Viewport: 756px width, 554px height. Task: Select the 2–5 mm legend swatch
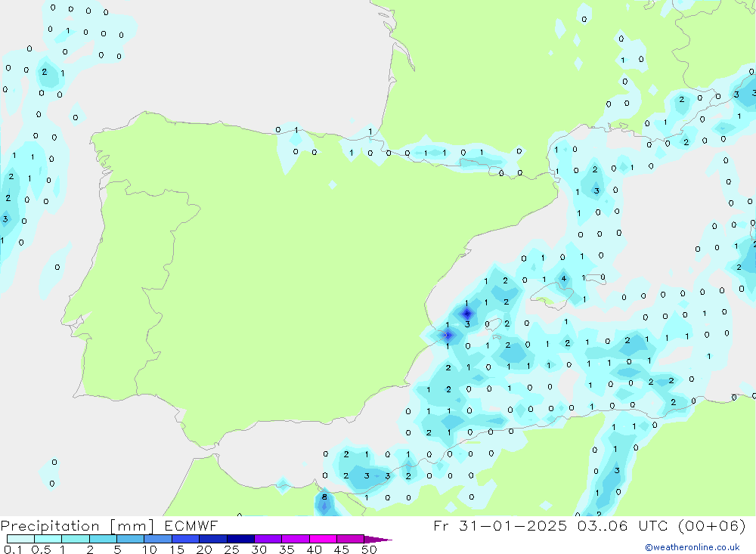tap(103, 539)
